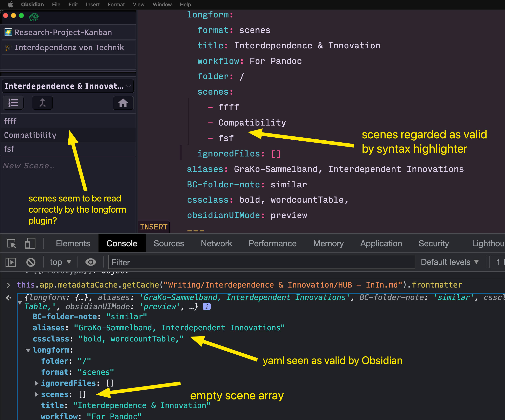Image resolution: width=505 pixels, height=420 pixels.
Task: Expand the scenes array in the console output
Action: [36, 394]
